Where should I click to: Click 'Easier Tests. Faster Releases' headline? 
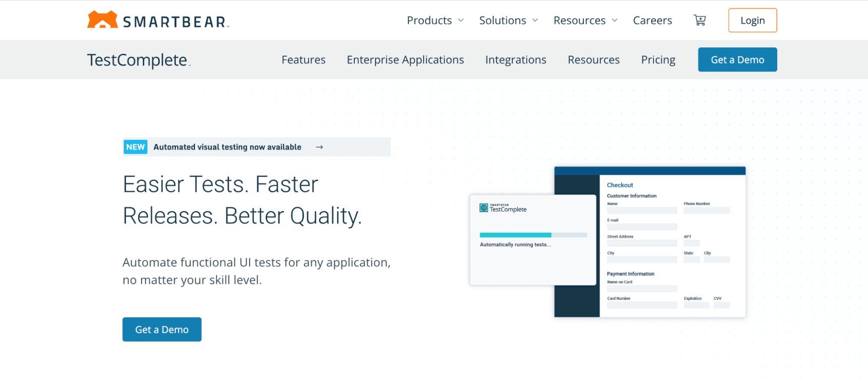(242, 200)
